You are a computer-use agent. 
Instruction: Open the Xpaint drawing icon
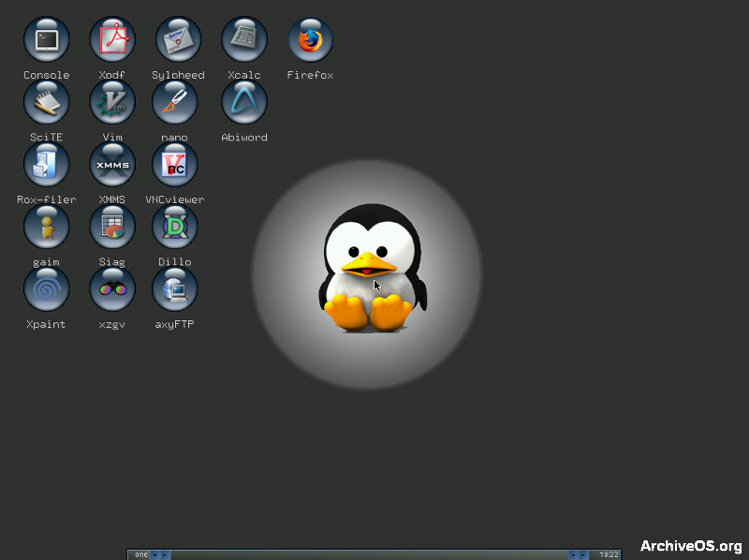46,288
